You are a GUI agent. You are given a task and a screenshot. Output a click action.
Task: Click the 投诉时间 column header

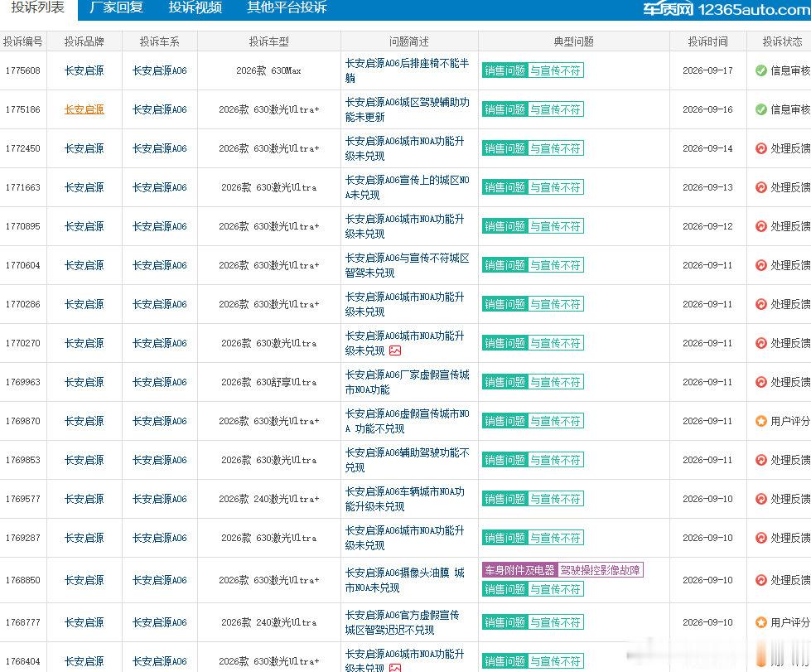click(707, 41)
